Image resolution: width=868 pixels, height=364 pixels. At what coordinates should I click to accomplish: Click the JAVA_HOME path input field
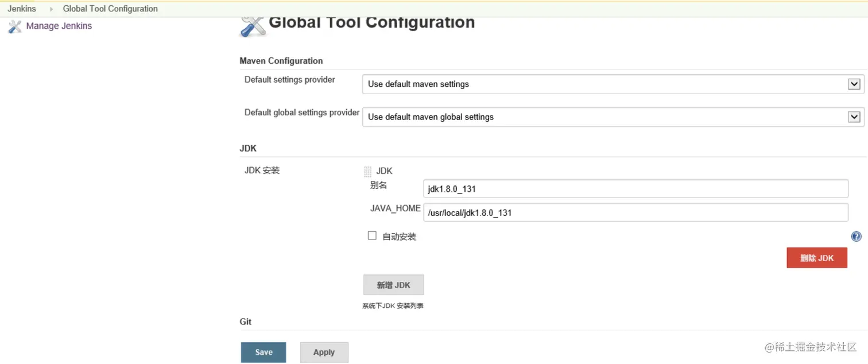pyautogui.click(x=635, y=212)
